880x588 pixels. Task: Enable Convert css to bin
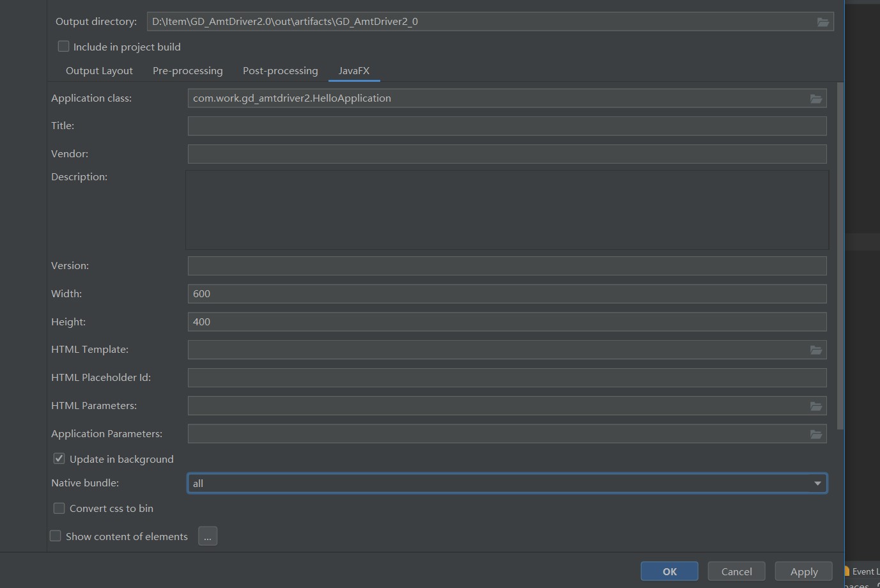[59, 508]
